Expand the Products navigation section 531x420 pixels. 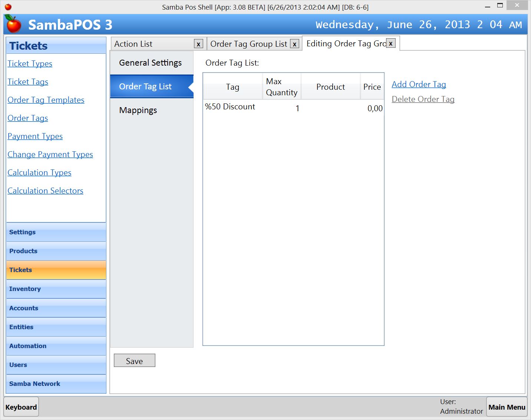pyautogui.click(x=56, y=251)
